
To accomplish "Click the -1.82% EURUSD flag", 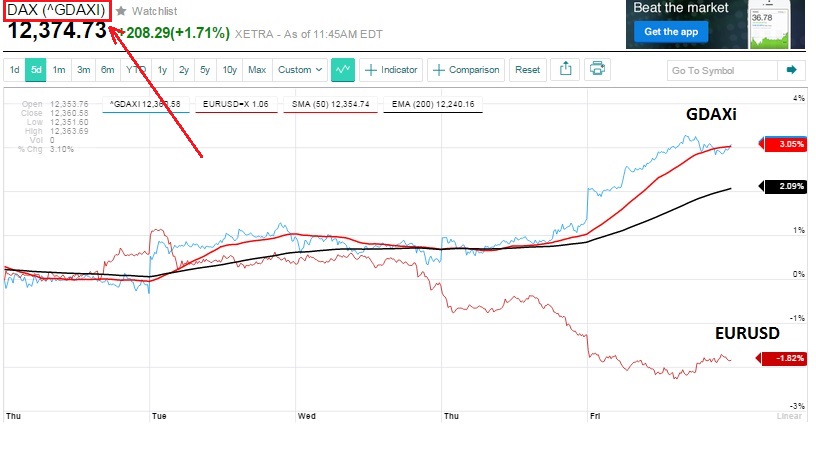I will tap(783, 358).
